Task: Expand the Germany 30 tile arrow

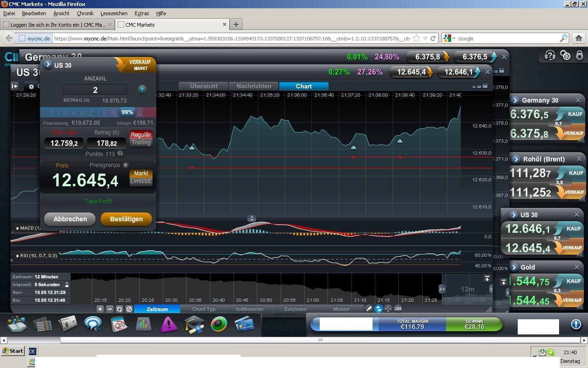Action: pos(515,100)
